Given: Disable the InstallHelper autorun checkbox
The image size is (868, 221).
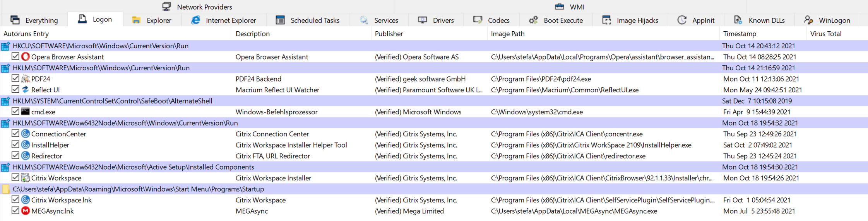Looking at the screenshot, I should (15, 144).
